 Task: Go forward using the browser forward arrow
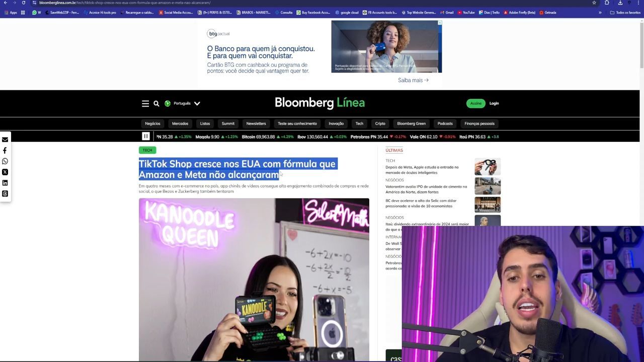tap(15, 3)
